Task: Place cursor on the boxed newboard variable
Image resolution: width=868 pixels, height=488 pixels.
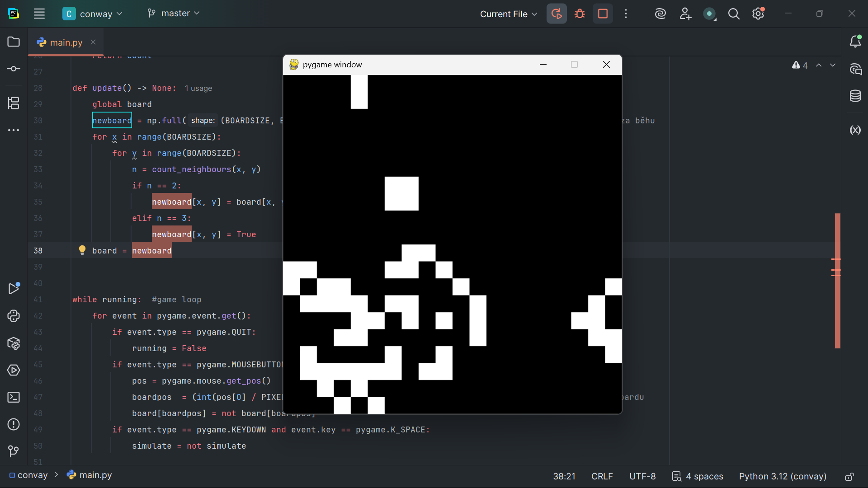Action: [x=112, y=120]
